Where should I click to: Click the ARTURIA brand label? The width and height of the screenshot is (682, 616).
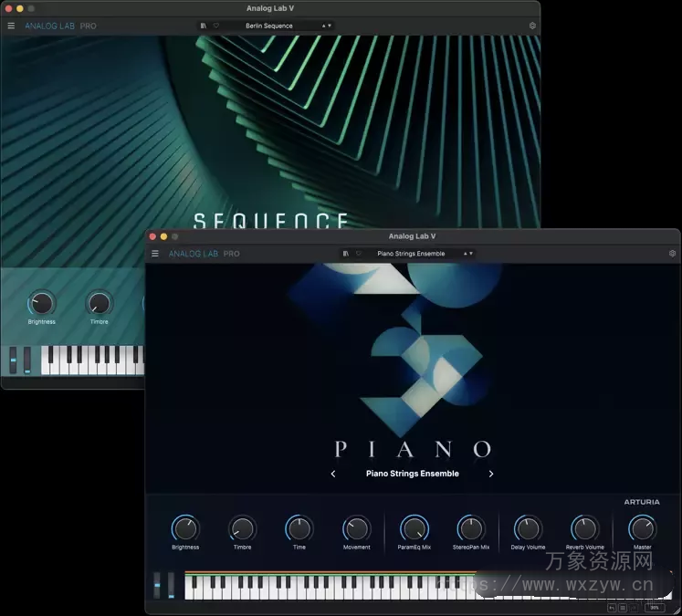point(642,502)
